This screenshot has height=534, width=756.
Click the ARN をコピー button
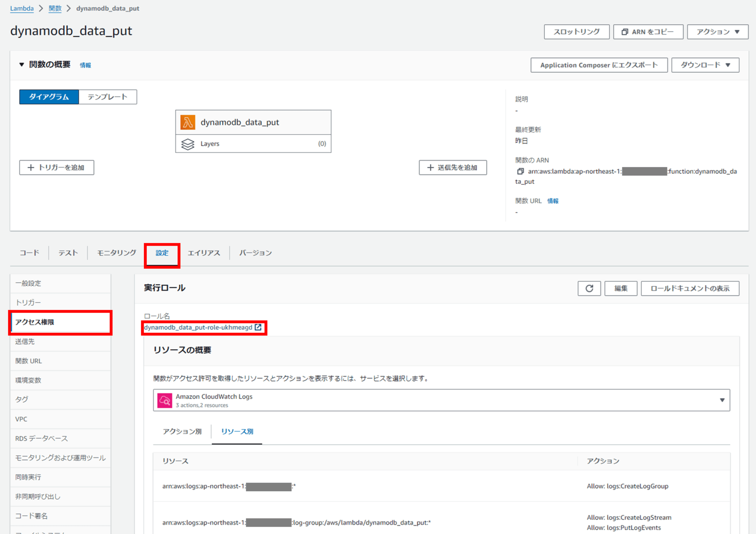(x=648, y=32)
